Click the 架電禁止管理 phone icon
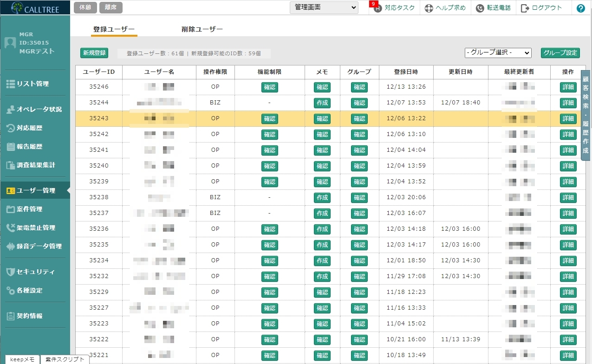 coord(11,228)
